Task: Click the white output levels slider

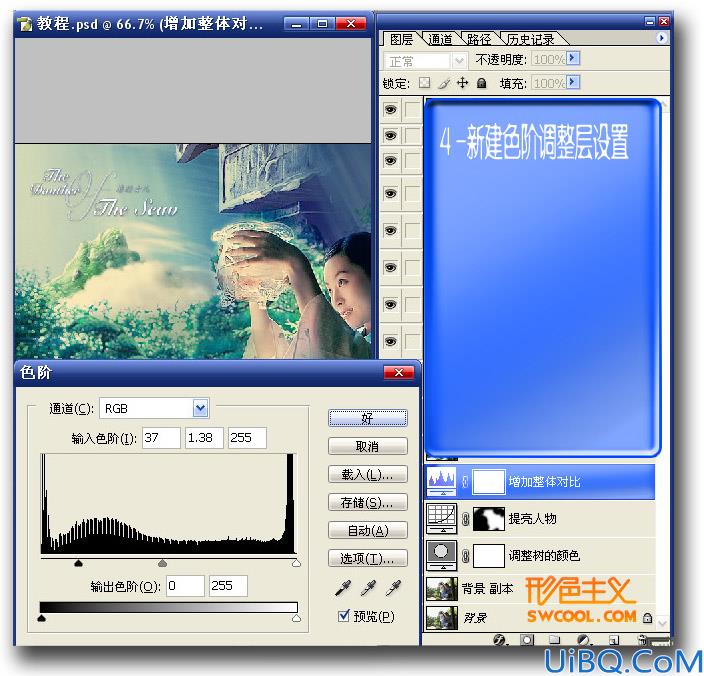Action: coord(296,618)
